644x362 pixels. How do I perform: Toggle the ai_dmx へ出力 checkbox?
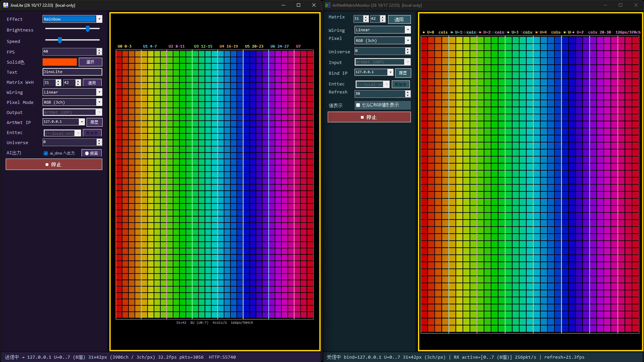coord(46,153)
